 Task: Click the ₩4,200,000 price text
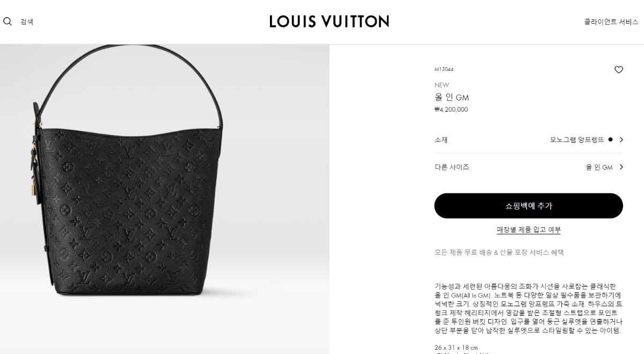tap(451, 110)
